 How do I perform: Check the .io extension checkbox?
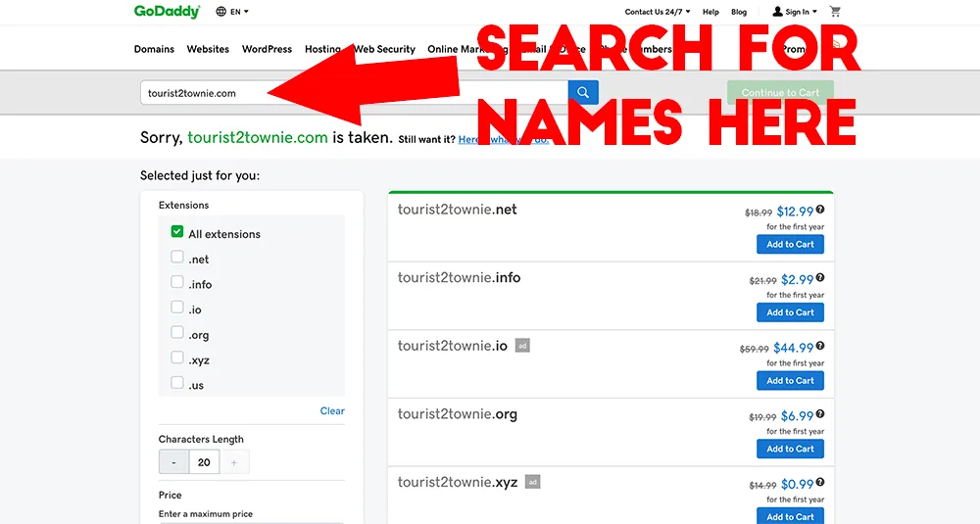pos(177,308)
